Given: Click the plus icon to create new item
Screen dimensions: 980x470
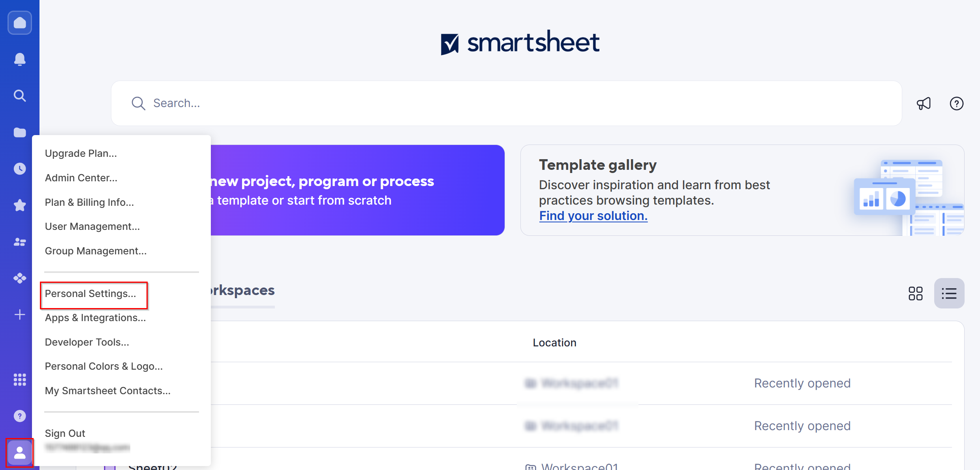Looking at the screenshot, I should tap(19, 314).
